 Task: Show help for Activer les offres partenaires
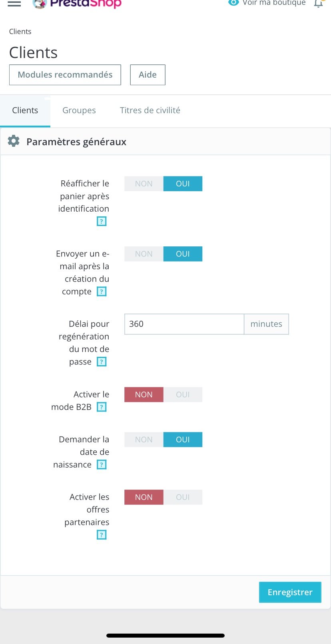click(x=102, y=535)
